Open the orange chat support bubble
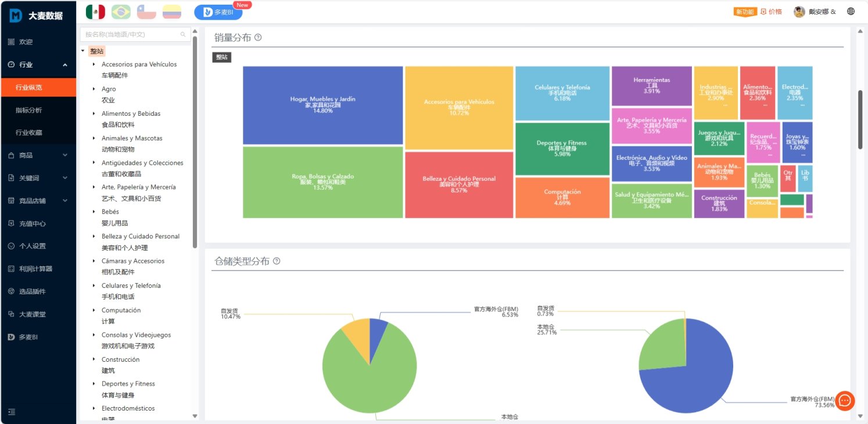Image resolution: width=868 pixels, height=424 pixels. (x=845, y=401)
